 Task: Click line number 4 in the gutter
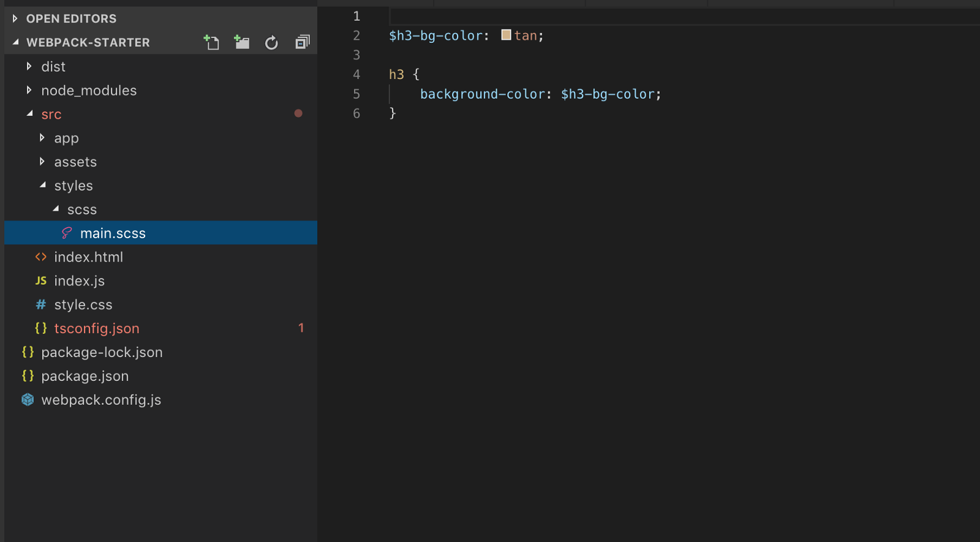point(356,75)
